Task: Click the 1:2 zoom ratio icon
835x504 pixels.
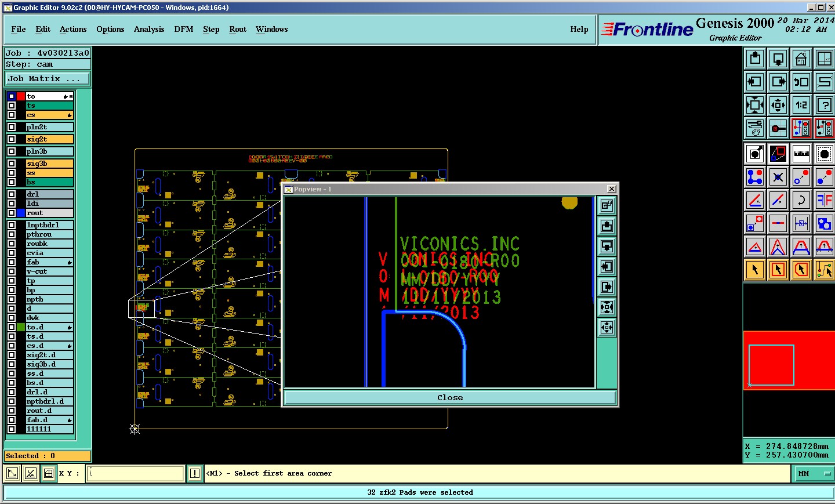Action: tap(801, 105)
